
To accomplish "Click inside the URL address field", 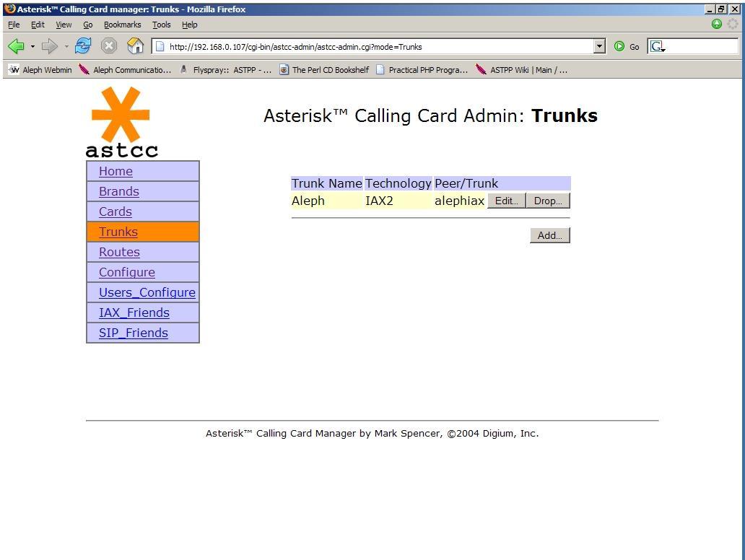I will click(375, 46).
